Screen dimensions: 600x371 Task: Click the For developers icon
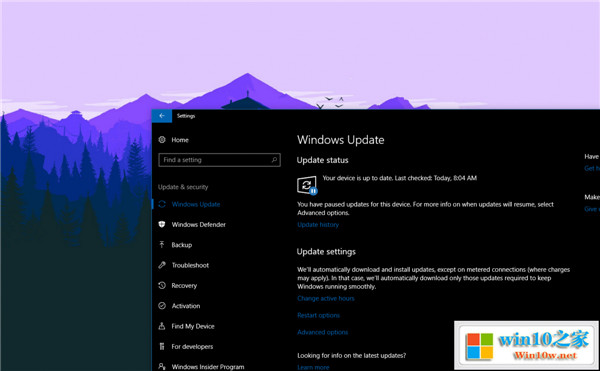pos(162,347)
